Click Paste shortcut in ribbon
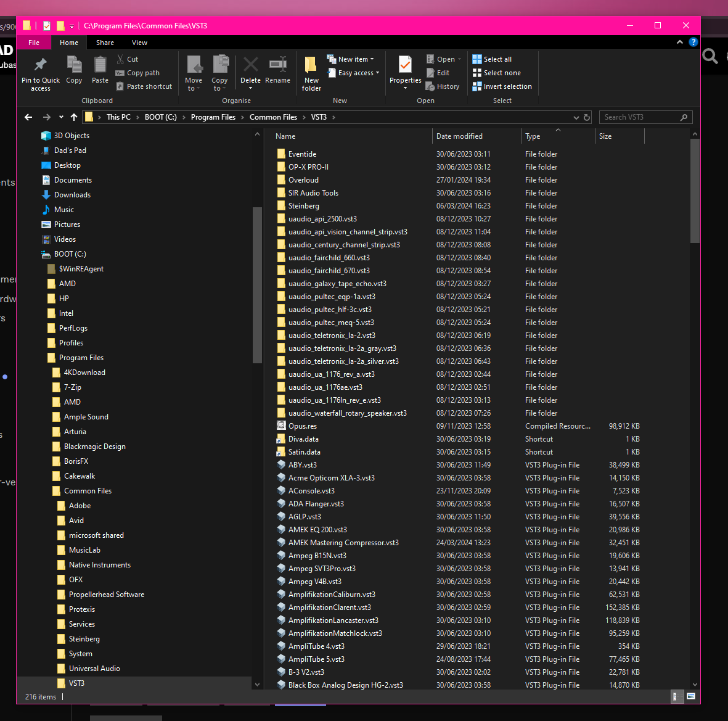The width and height of the screenshot is (728, 721). (144, 86)
